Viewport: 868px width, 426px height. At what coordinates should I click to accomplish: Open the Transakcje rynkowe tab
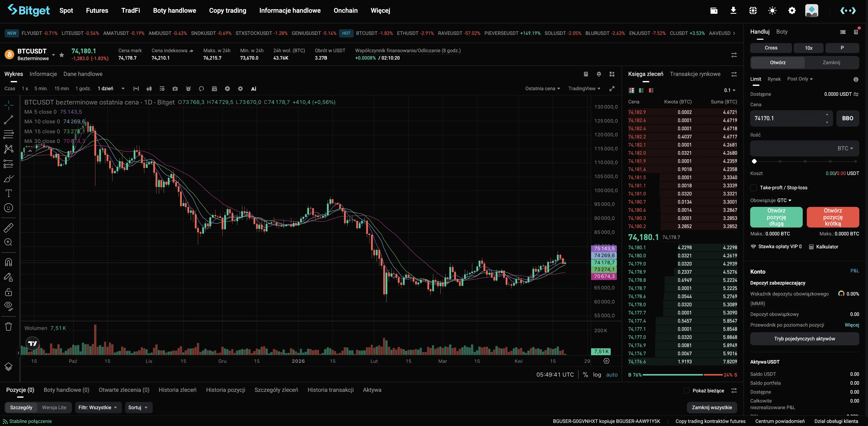tap(695, 74)
